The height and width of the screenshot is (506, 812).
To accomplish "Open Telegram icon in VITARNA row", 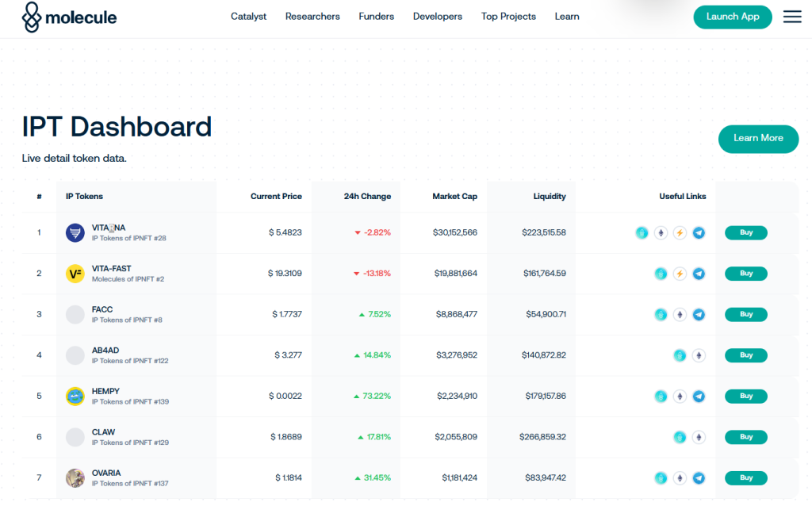I will pos(699,233).
